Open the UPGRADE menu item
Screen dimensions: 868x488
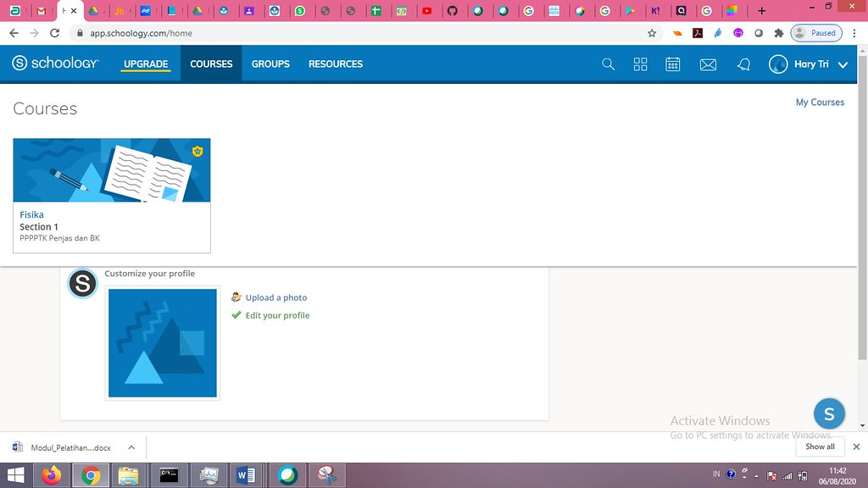point(146,64)
